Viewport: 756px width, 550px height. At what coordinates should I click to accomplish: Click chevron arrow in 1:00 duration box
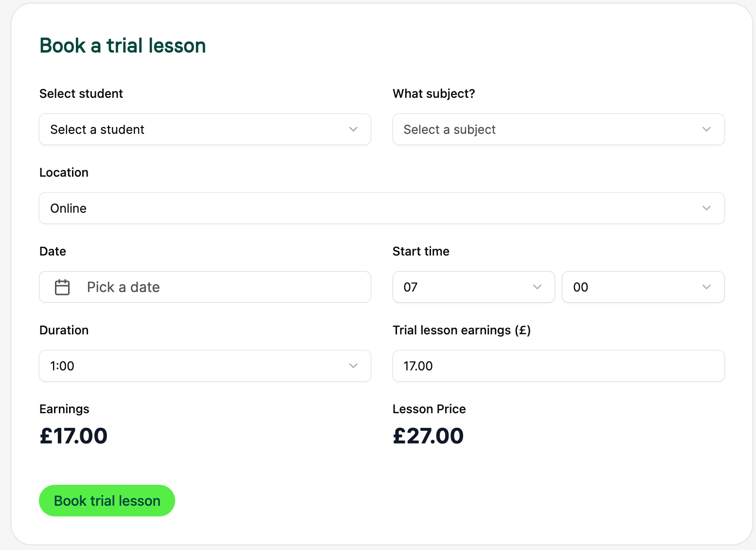pyautogui.click(x=354, y=366)
